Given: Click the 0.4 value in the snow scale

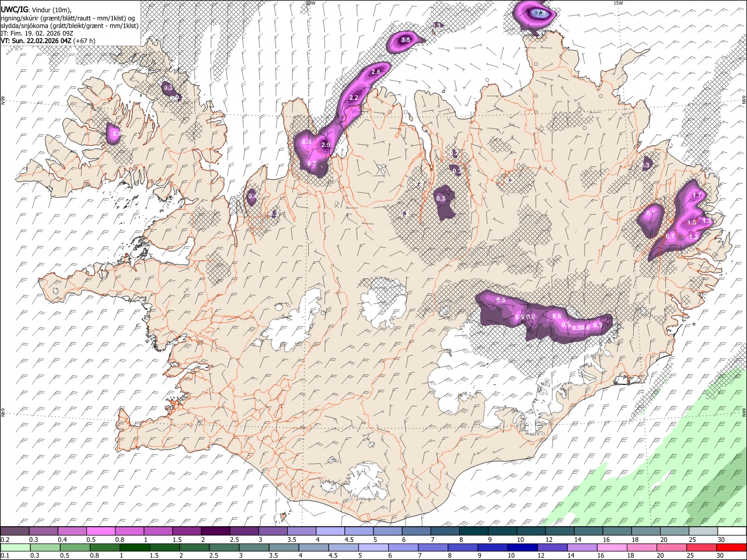Looking at the screenshot, I should (62, 540).
